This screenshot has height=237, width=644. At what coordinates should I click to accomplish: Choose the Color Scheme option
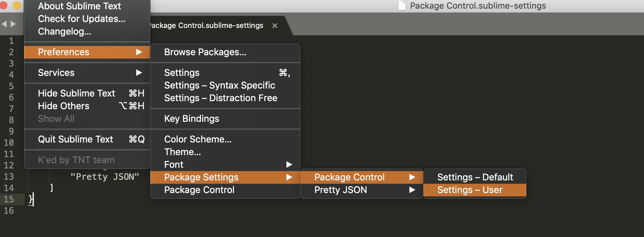(x=225, y=139)
